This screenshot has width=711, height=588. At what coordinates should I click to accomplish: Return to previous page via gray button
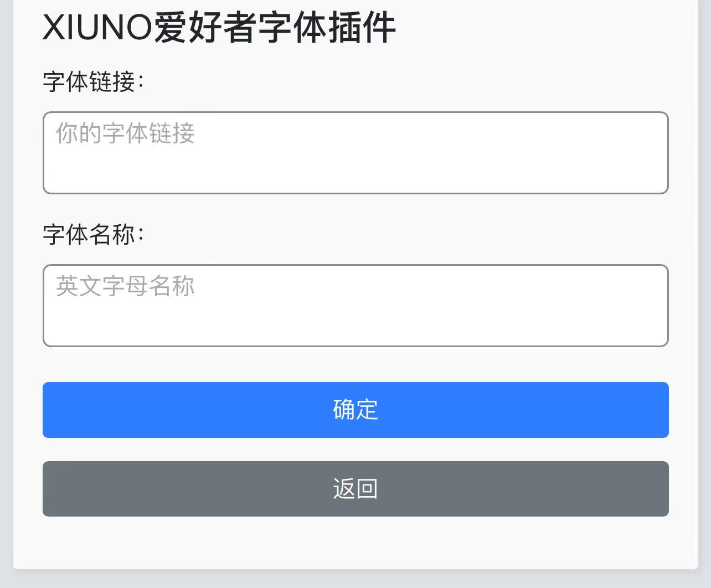[x=355, y=489]
